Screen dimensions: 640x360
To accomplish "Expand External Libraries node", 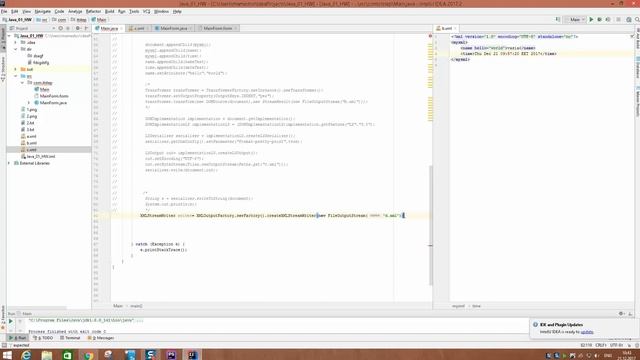I will pyautogui.click(x=9, y=163).
